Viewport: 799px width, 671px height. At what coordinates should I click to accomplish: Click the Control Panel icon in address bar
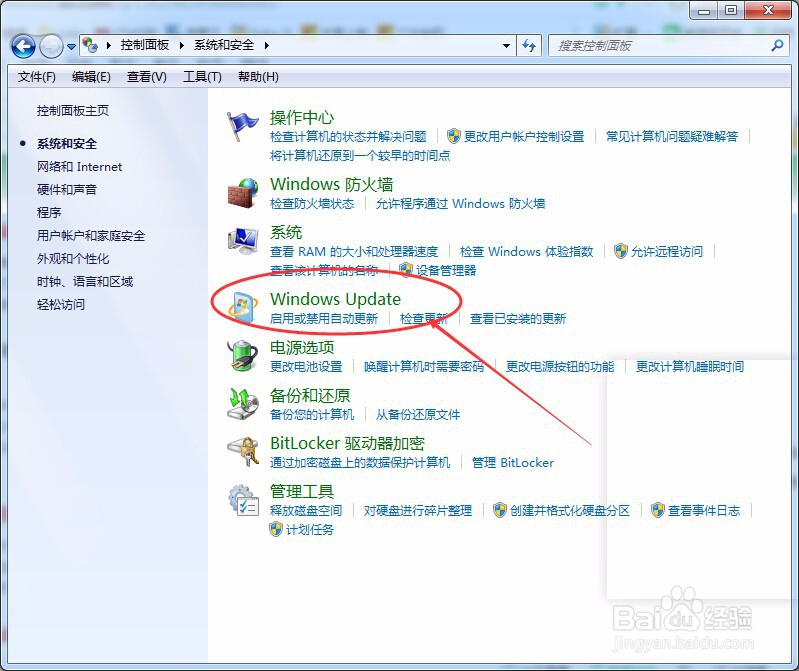(90, 45)
